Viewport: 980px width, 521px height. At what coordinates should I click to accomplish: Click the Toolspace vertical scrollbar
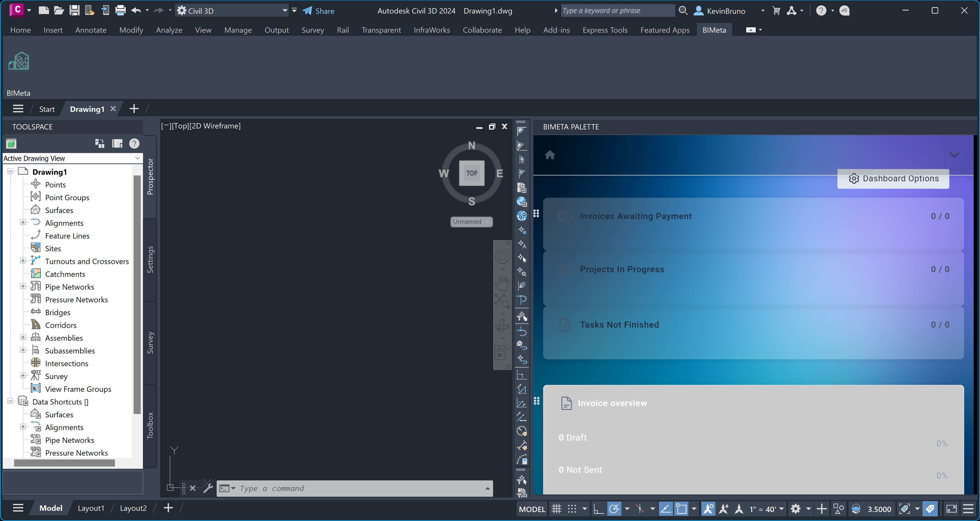pos(137,294)
